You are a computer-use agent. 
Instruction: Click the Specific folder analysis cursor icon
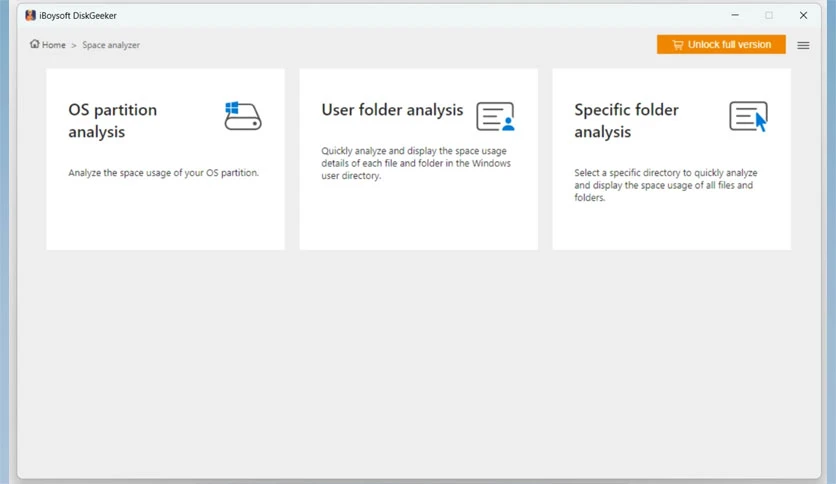pos(749,116)
